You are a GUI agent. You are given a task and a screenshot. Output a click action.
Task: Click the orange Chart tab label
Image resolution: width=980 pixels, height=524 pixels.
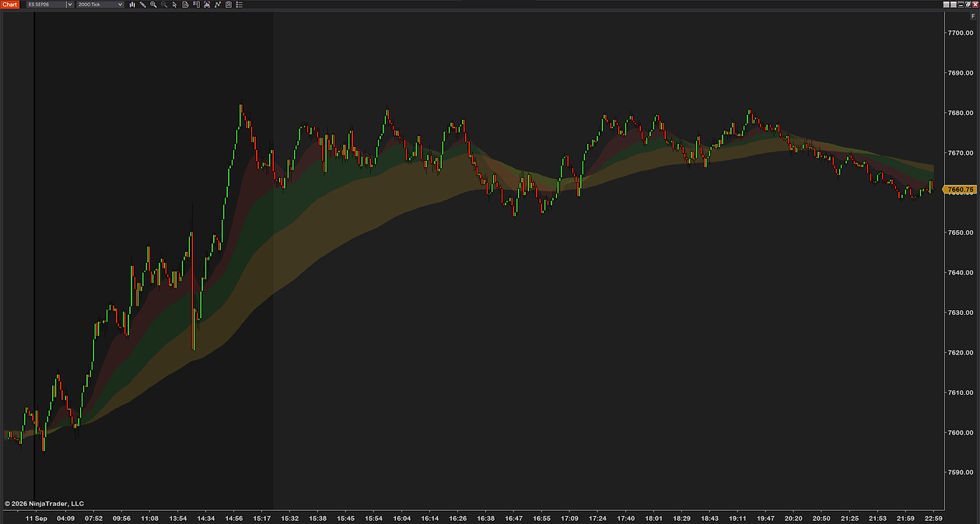click(x=9, y=5)
